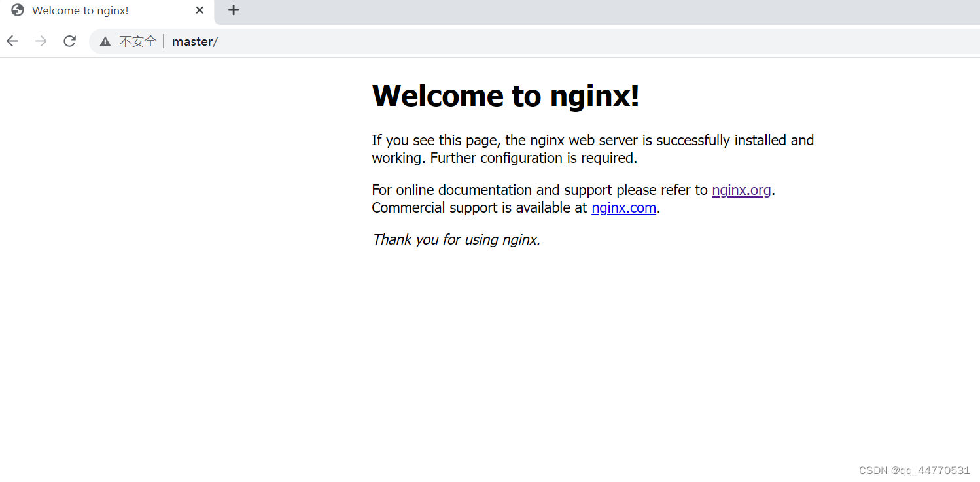Close the Welcome to nginx! tab
This screenshot has height=482, width=980.
tap(200, 10)
